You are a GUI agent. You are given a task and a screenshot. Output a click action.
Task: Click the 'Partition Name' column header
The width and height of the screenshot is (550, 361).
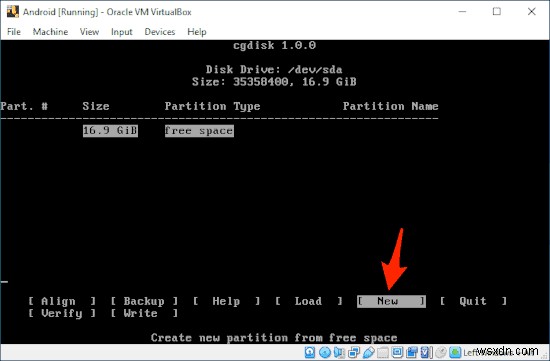[x=390, y=106]
